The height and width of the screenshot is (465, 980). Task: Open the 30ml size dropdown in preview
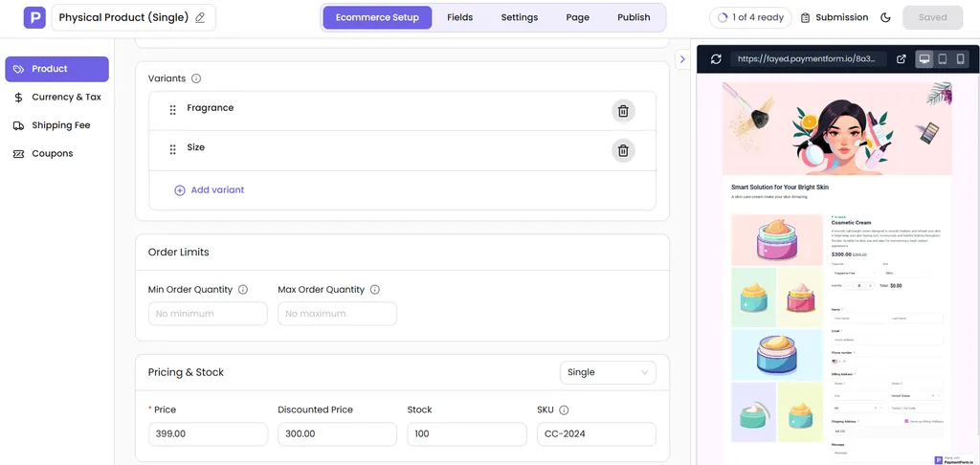906,273
